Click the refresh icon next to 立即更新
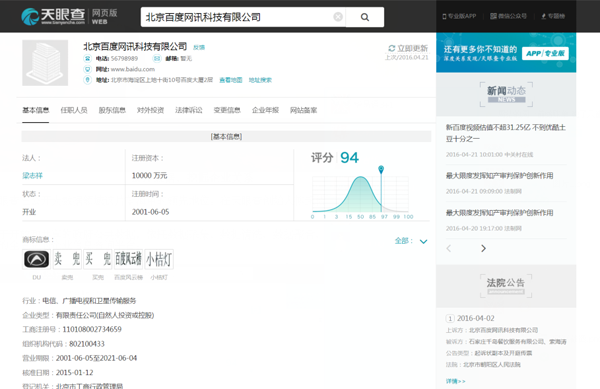Screen dimensions: 600x389 pyautogui.click(x=391, y=48)
